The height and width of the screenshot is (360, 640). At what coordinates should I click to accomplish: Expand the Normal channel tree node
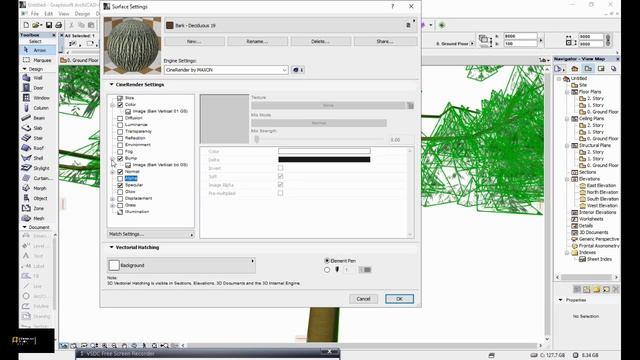pyautogui.click(x=112, y=172)
